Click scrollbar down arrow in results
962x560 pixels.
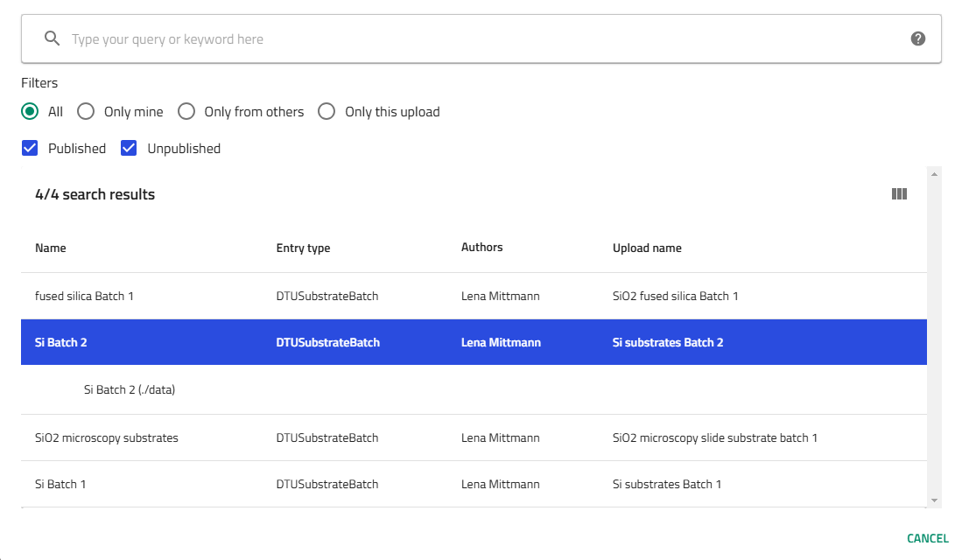[x=934, y=500]
